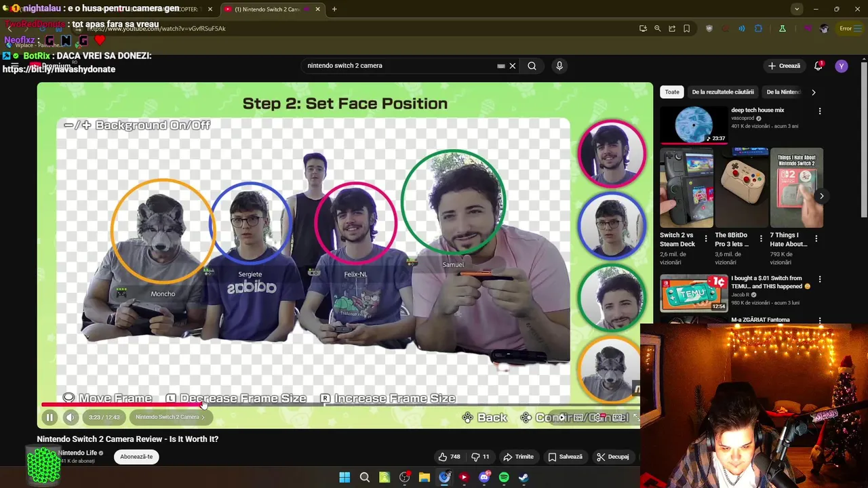Open options for The 8BitDo Pro 3 short
This screenshot has width=868, height=488.
click(761, 239)
